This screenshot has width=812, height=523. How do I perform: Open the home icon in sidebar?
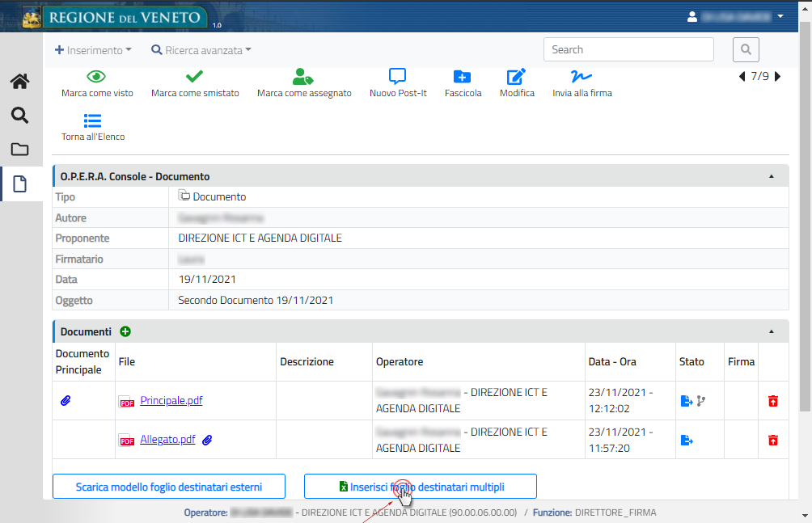click(19, 82)
